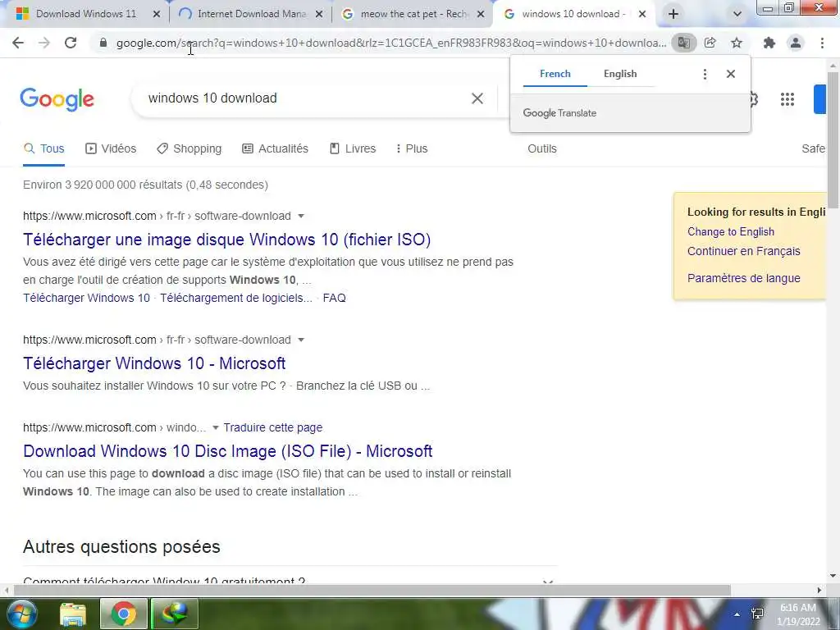This screenshot has width=840, height=630.
Task: Click the Google Translate icon in address bar
Action: tap(683, 43)
